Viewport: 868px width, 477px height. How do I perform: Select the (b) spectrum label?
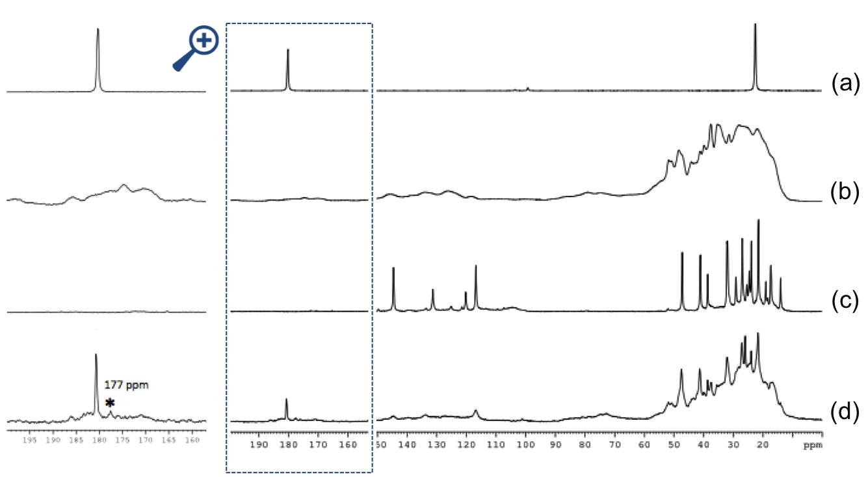[x=845, y=193]
